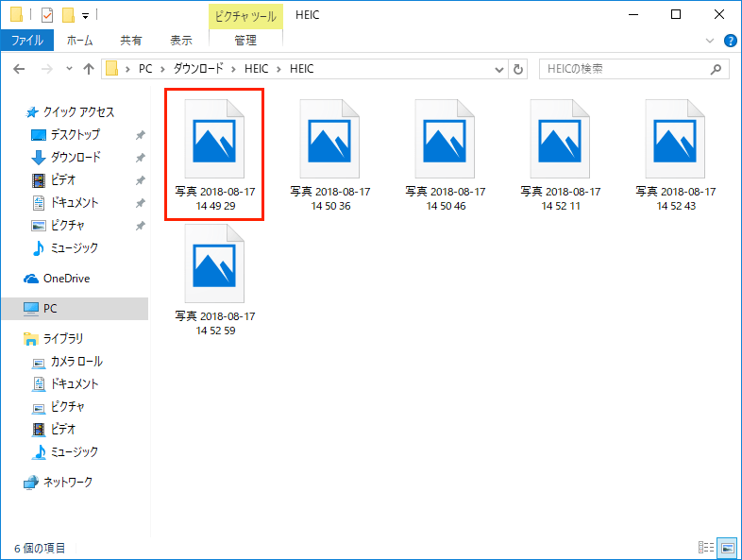The height and width of the screenshot is (560, 742).
Task: Click the ピクチャ ツール contextual tab header
Action: click(x=245, y=16)
